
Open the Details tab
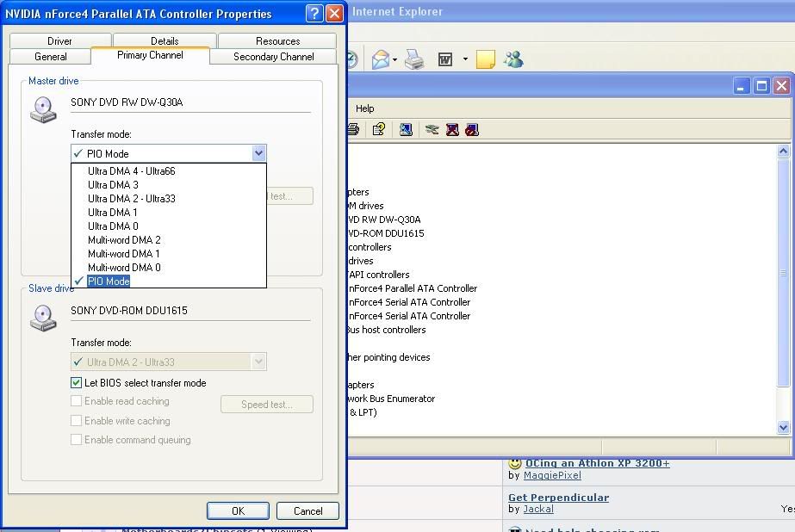(x=165, y=40)
